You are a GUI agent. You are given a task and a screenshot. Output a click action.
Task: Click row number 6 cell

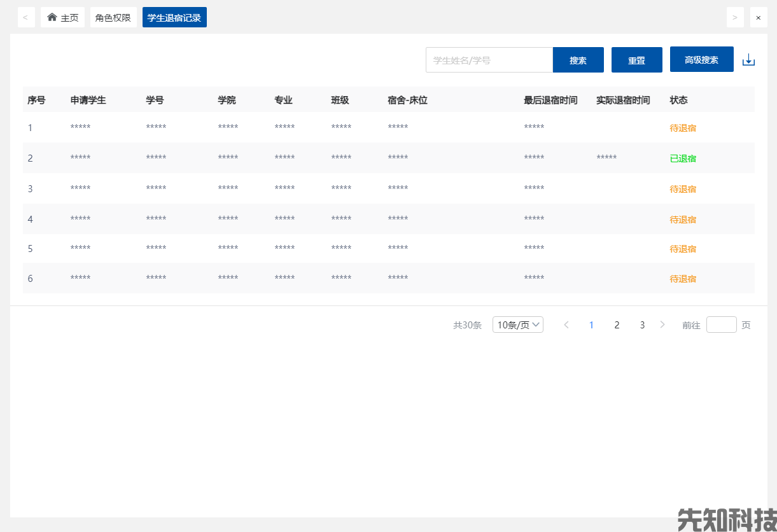30,279
